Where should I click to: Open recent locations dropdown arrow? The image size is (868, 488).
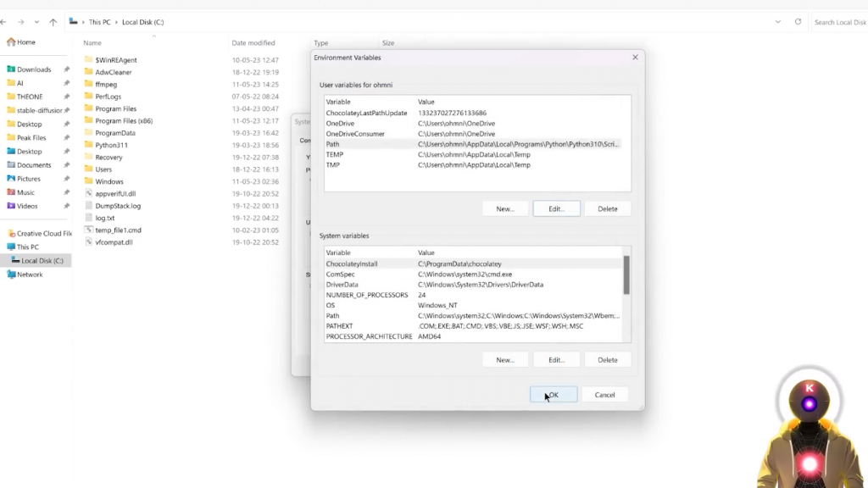click(36, 22)
